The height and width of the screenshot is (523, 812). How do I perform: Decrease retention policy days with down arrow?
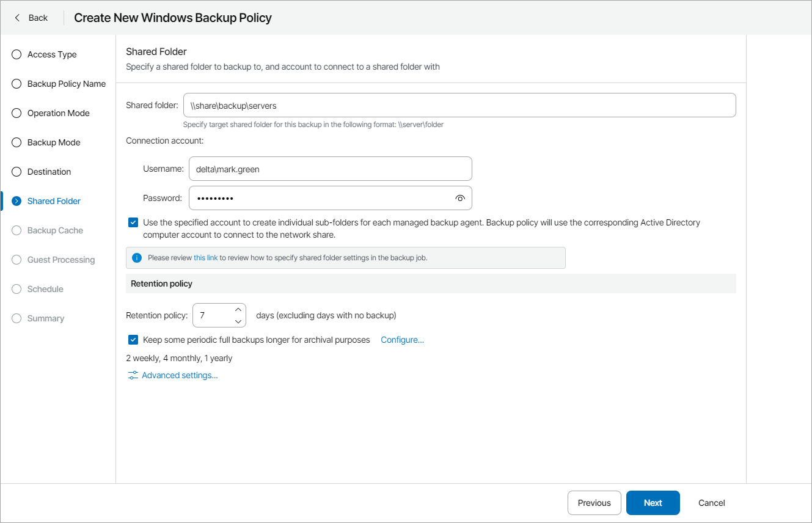(238, 321)
